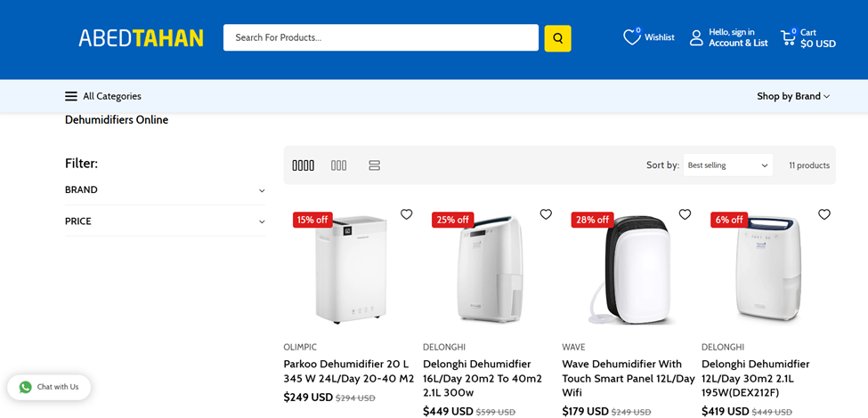Click the WAVE brand label
Screen dimensions: 868x418
pyautogui.click(x=573, y=347)
